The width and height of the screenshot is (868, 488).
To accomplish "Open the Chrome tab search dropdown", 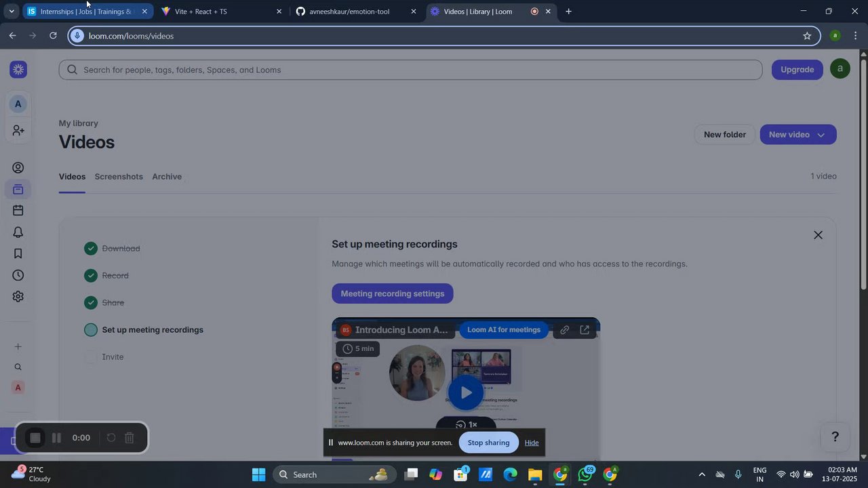I will tap(12, 12).
